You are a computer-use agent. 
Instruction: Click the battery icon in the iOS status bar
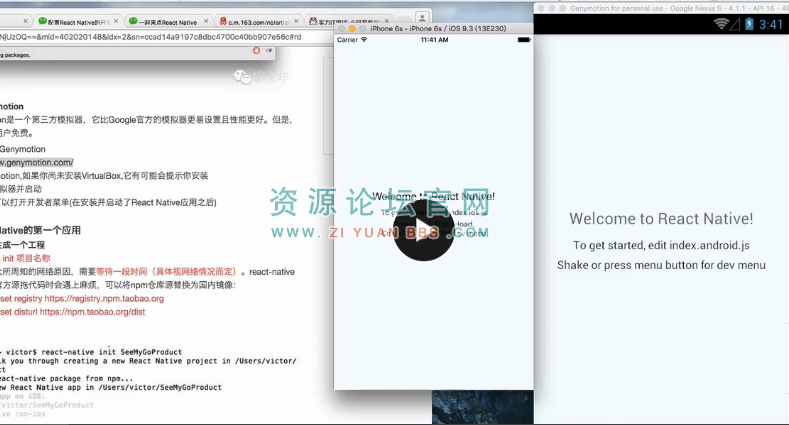click(524, 40)
